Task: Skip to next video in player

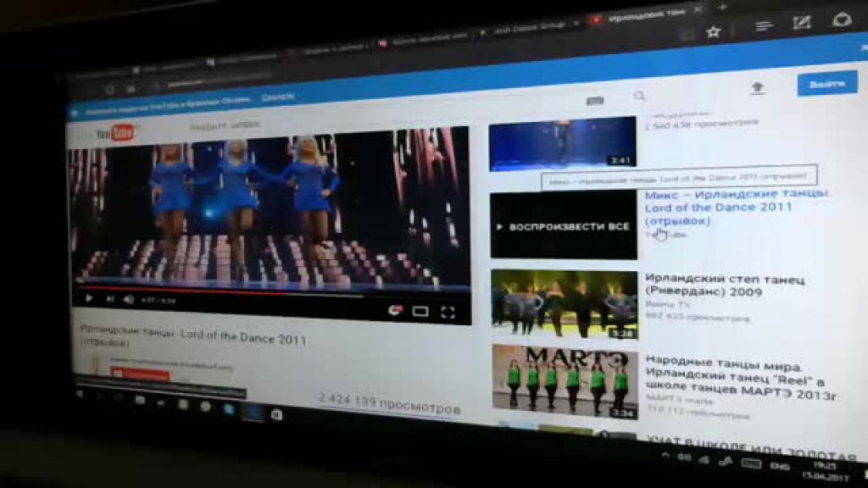Action: pos(110,299)
